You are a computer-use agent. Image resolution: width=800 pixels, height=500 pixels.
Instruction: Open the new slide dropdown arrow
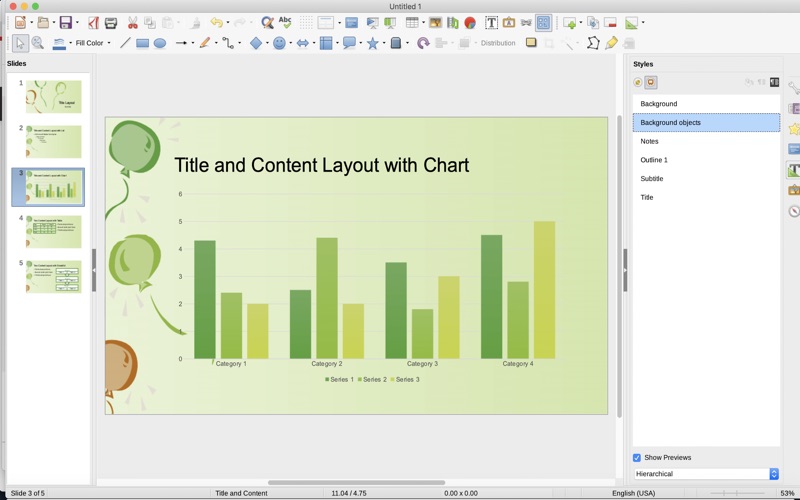click(x=581, y=22)
